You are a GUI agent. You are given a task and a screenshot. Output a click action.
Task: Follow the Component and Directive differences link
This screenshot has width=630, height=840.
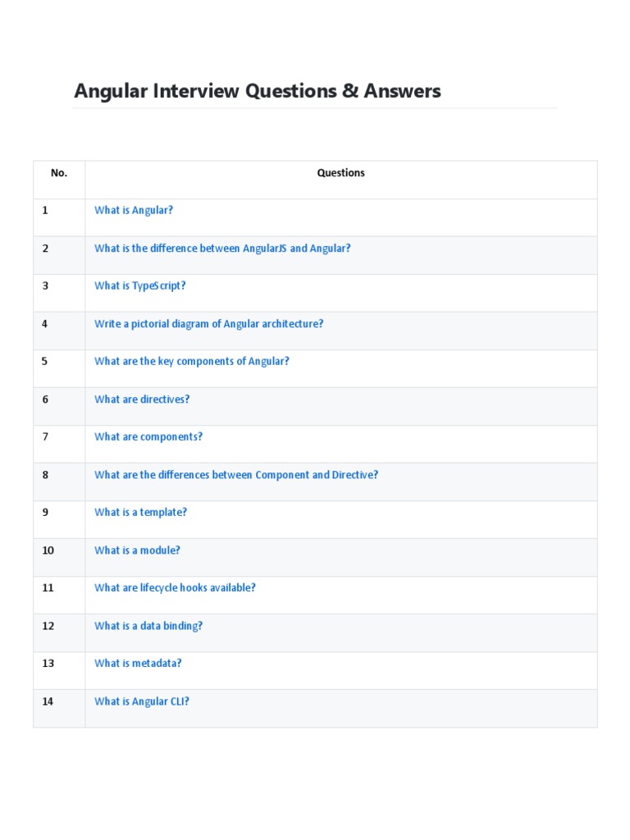pyautogui.click(x=236, y=474)
